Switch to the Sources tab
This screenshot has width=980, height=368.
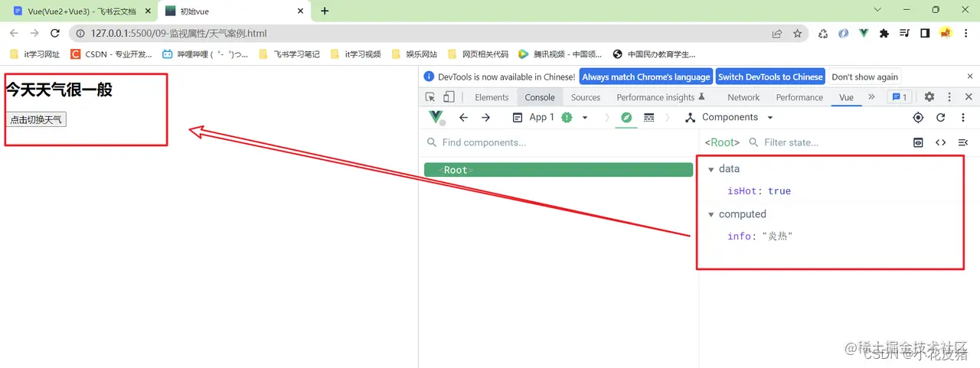(586, 97)
